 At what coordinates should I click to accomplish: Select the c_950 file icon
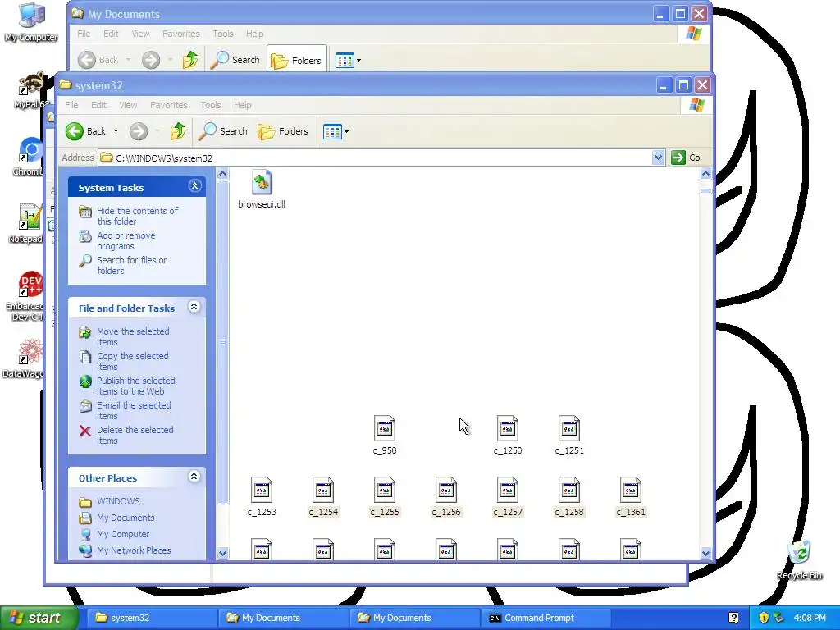385,428
